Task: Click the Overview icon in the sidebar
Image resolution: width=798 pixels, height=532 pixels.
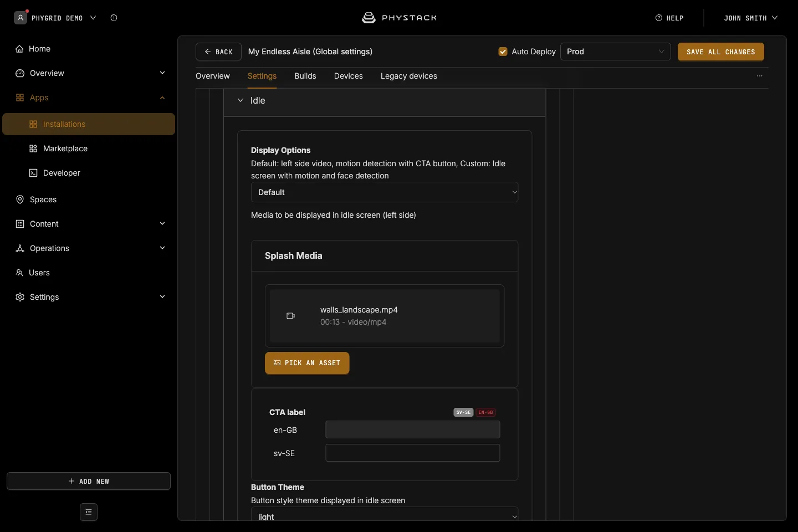Action: click(20, 73)
